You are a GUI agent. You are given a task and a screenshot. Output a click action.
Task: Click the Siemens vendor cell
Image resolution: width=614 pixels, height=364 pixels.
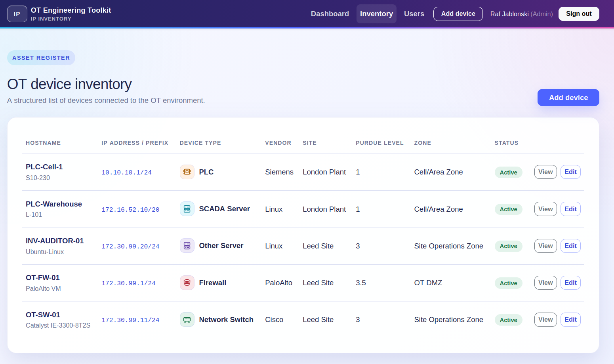coord(279,172)
